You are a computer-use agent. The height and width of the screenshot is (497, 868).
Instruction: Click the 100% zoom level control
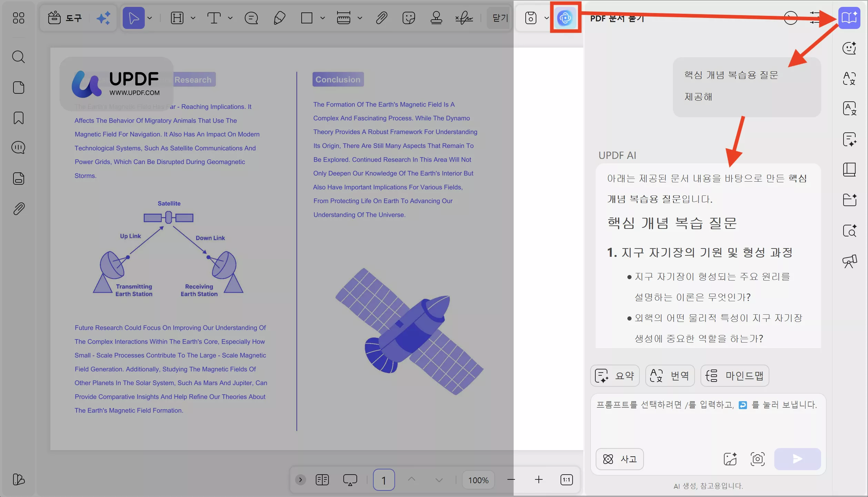click(478, 480)
